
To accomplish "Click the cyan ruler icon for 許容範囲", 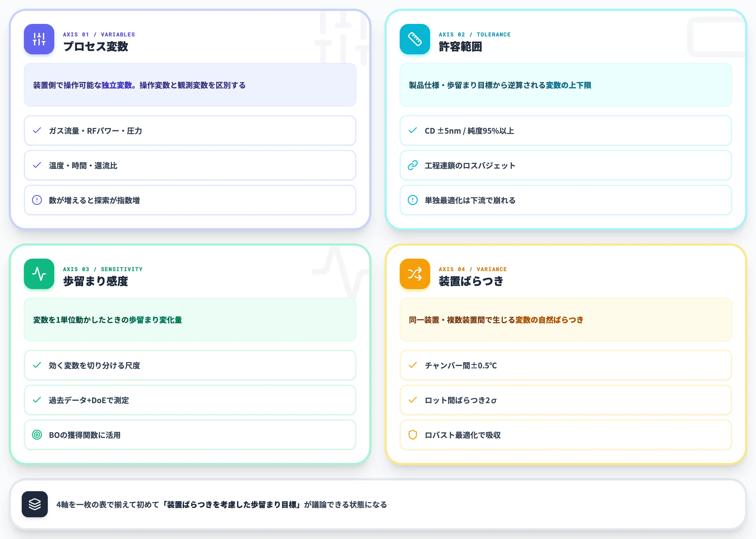I will [415, 39].
